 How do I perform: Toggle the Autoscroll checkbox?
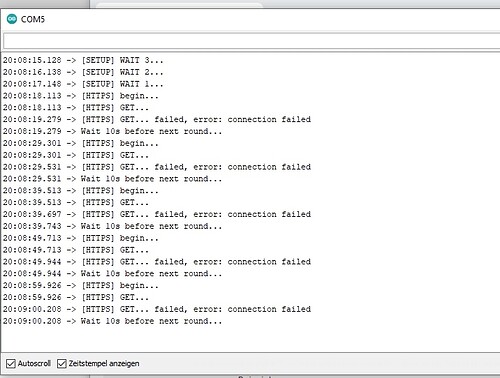tap(11, 363)
